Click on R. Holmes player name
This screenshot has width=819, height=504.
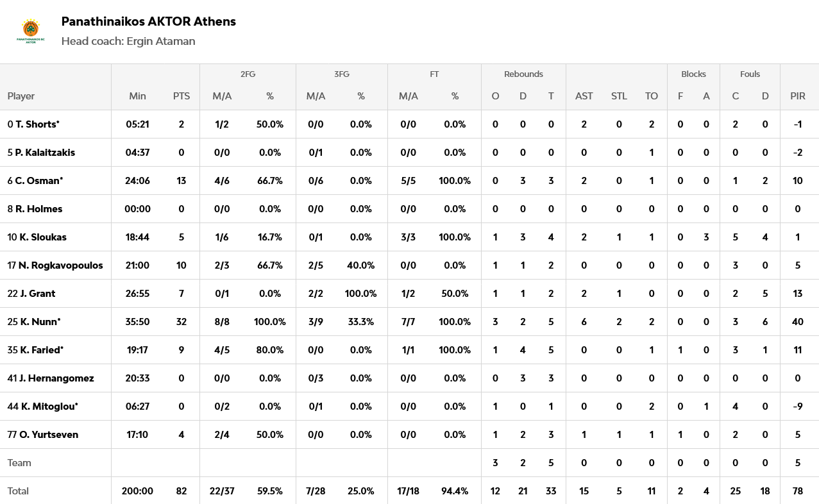tap(38, 209)
